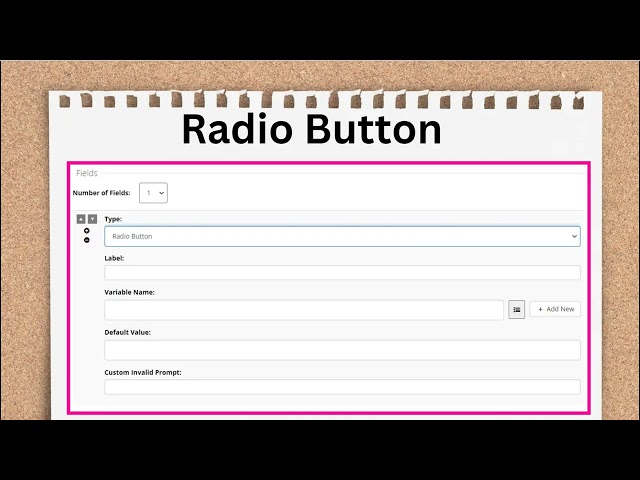Click the Add New button

[555, 309]
